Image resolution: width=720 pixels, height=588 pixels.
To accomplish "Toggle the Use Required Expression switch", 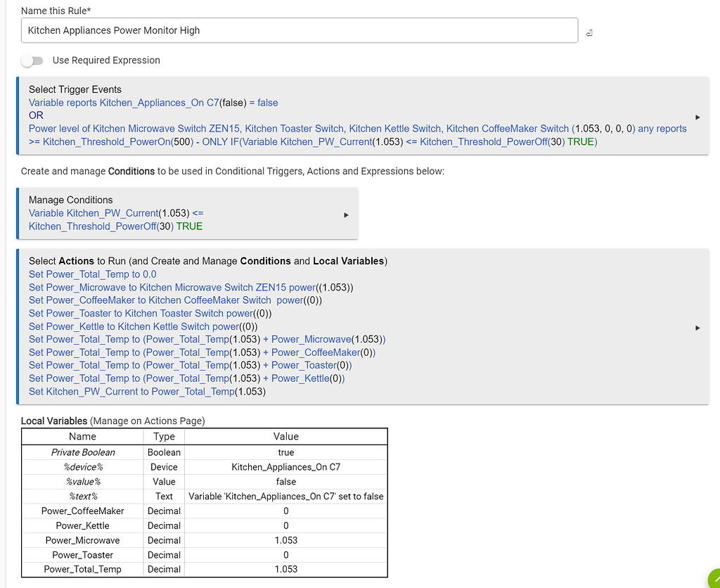I will pyautogui.click(x=32, y=60).
